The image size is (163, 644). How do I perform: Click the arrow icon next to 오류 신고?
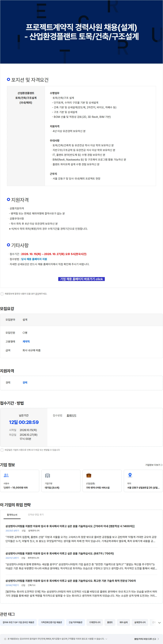(x=158, y=639)
